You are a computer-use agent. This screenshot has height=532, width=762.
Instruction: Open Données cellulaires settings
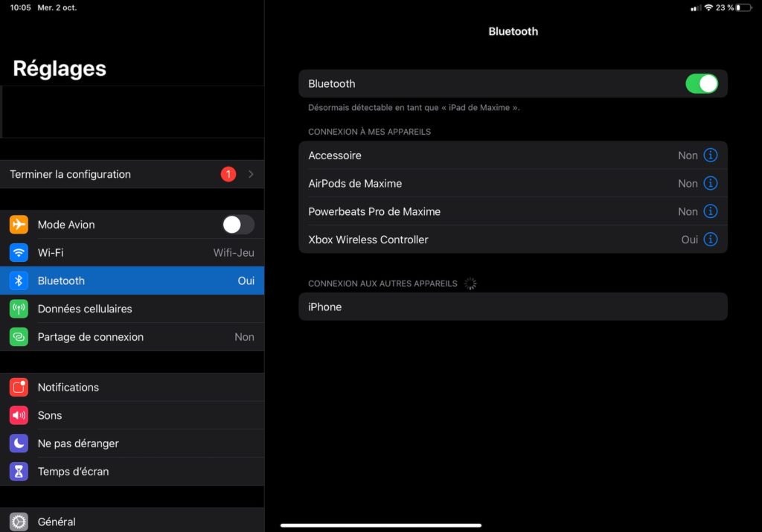click(132, 309)
